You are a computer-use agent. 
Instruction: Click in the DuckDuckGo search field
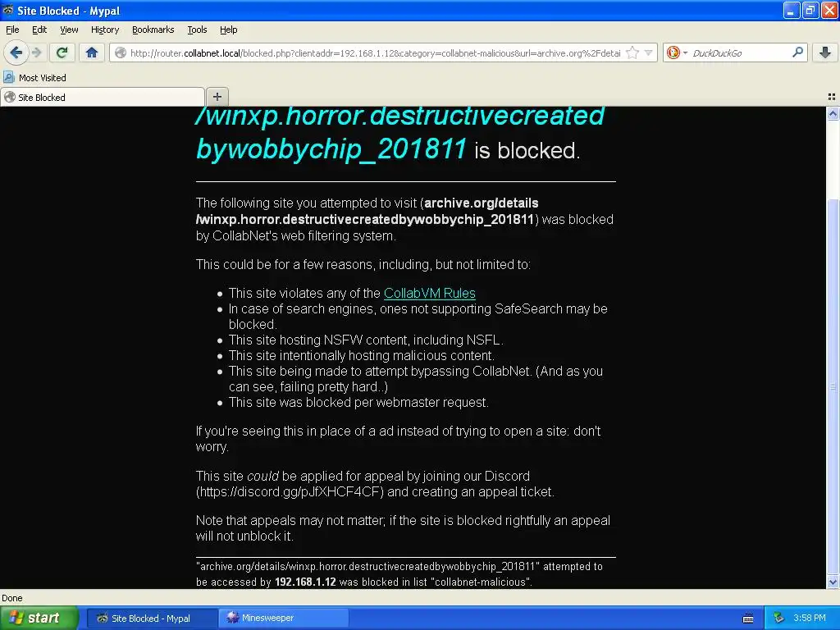(x=740, y=53)
